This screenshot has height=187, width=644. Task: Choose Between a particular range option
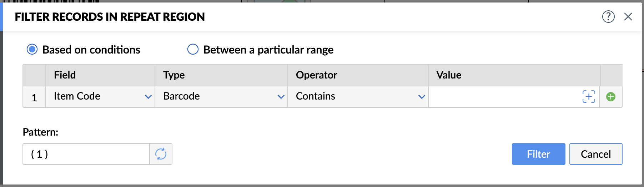pos(193,49)
